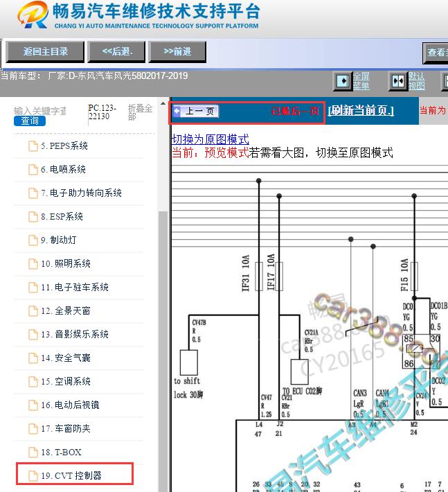Open 9. 制动灯 entry
Image resolution: width=448 pixels, height=492 pixels.
[58, 240]
